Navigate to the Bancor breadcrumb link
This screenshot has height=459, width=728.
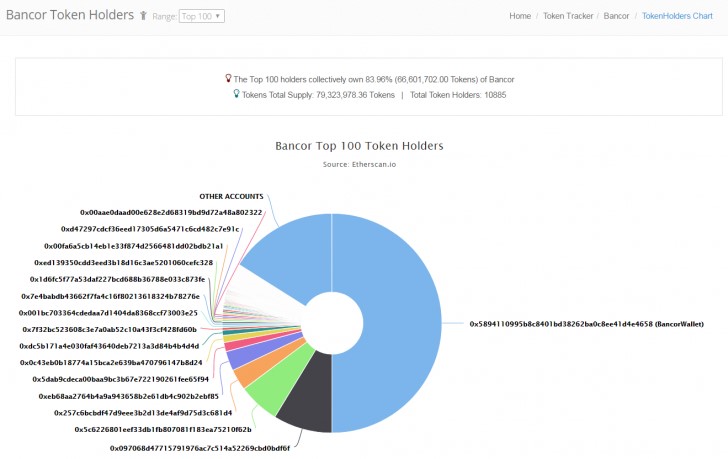(616, 16)
